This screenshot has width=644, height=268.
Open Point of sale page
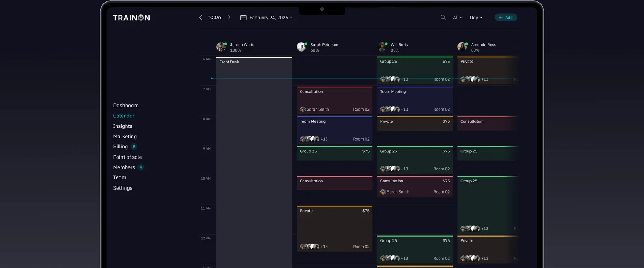[127, 157]
